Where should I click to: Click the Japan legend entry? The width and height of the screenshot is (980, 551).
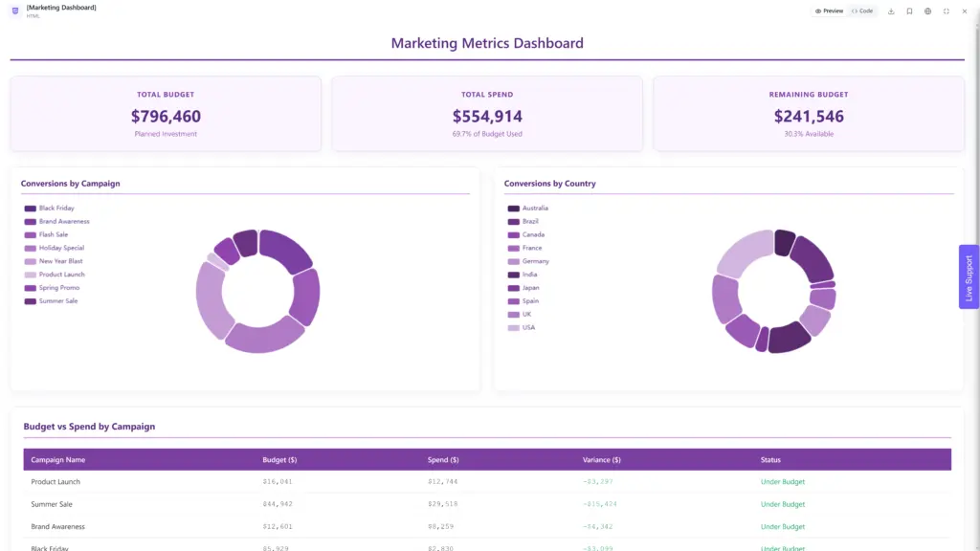tap(523, 288)
